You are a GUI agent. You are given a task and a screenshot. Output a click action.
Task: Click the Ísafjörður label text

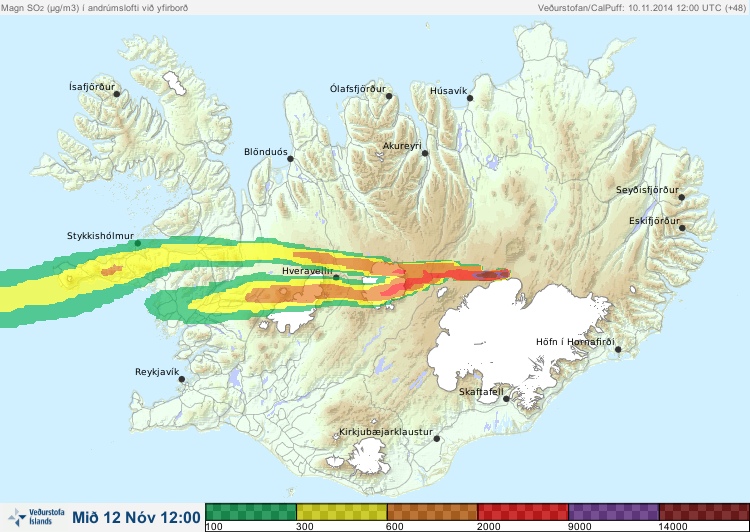92,87
